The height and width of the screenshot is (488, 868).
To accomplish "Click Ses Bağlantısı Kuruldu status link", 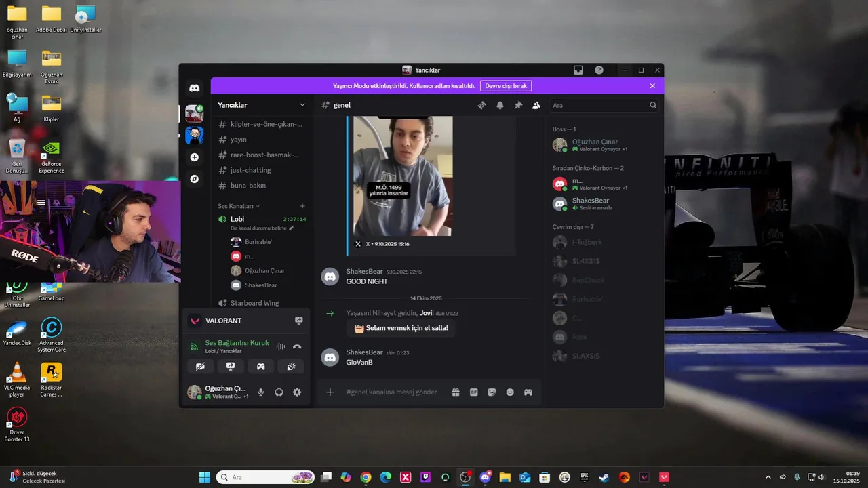I will pos(237,343).
